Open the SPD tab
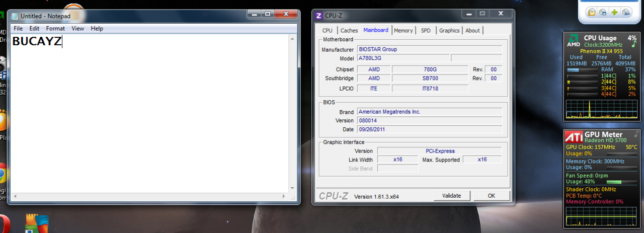Viewport: 644px width, 233px height. tap(426, 31)
